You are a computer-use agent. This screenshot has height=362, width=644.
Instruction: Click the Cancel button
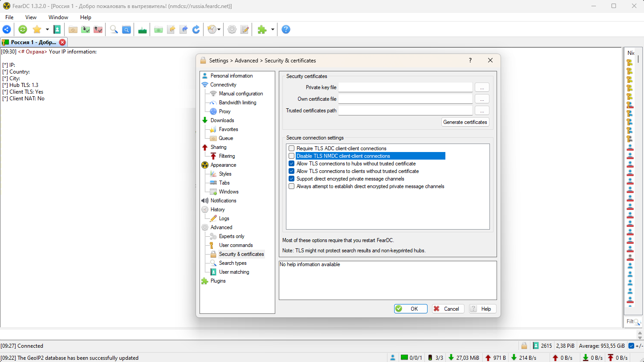[x=448, y=309]
